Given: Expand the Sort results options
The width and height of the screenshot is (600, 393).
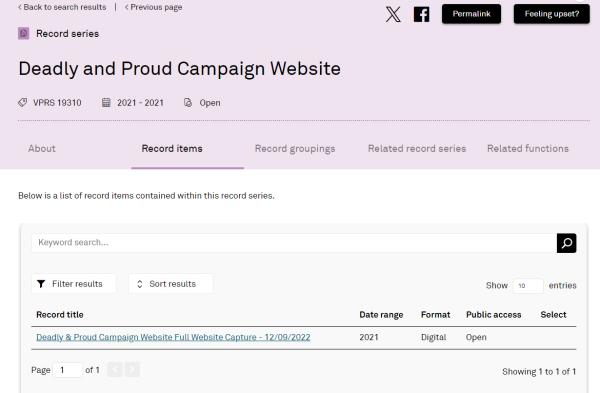Looking at the screenshot, I should coord(171,284).
